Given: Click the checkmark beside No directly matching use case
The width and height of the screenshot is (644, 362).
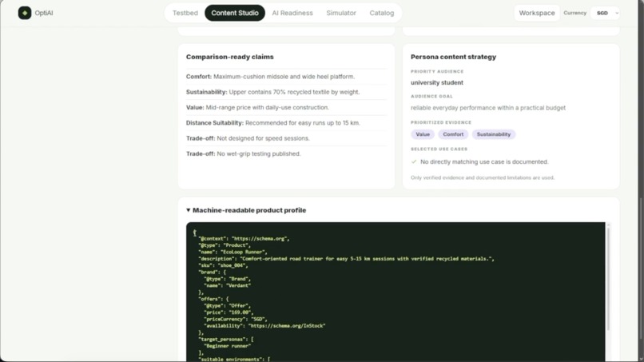Looking at the screenshot, I should tap(414, 162).
